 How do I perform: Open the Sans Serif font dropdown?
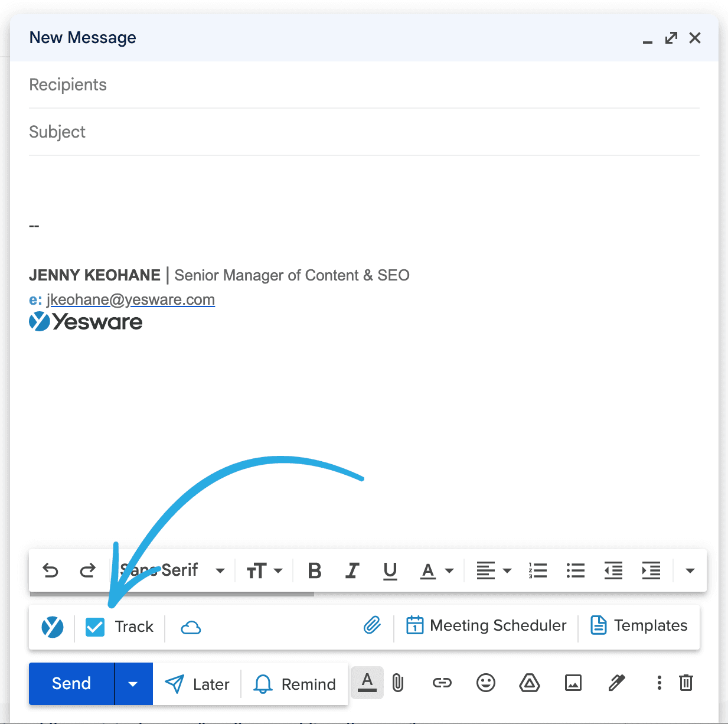click(x=171, y=570)
